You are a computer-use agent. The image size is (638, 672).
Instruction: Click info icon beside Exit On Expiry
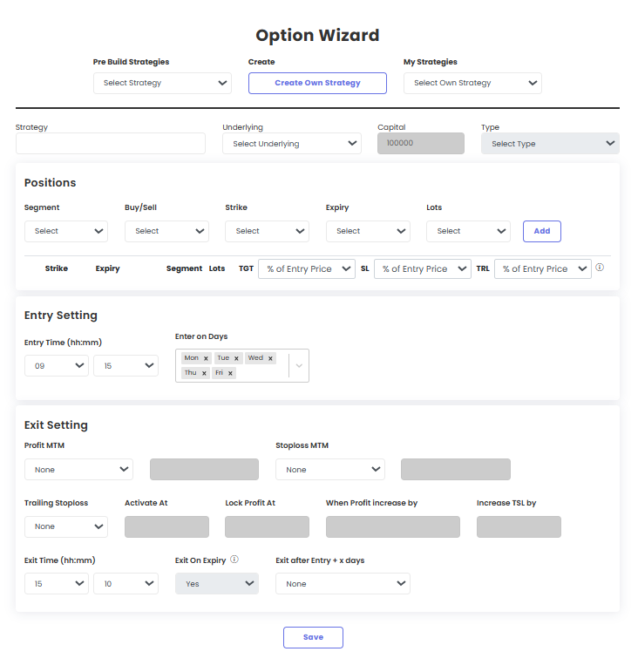[x=234, y=560]
